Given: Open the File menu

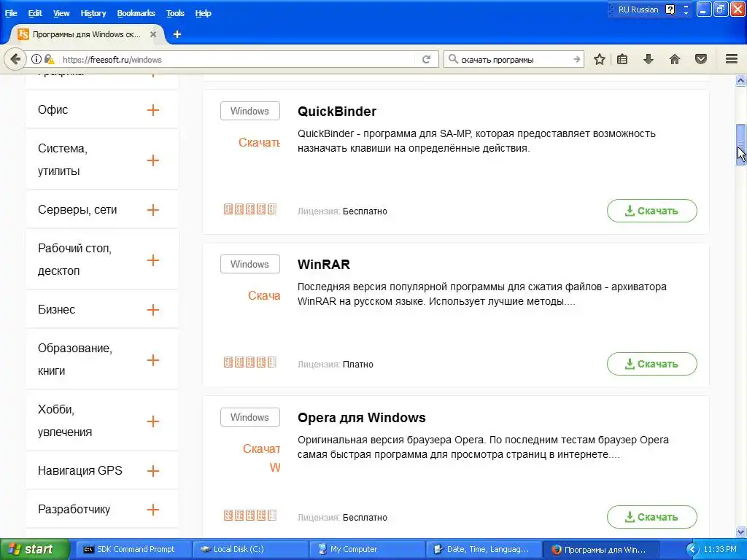Looking at the screenshot, I should [11, 13].
